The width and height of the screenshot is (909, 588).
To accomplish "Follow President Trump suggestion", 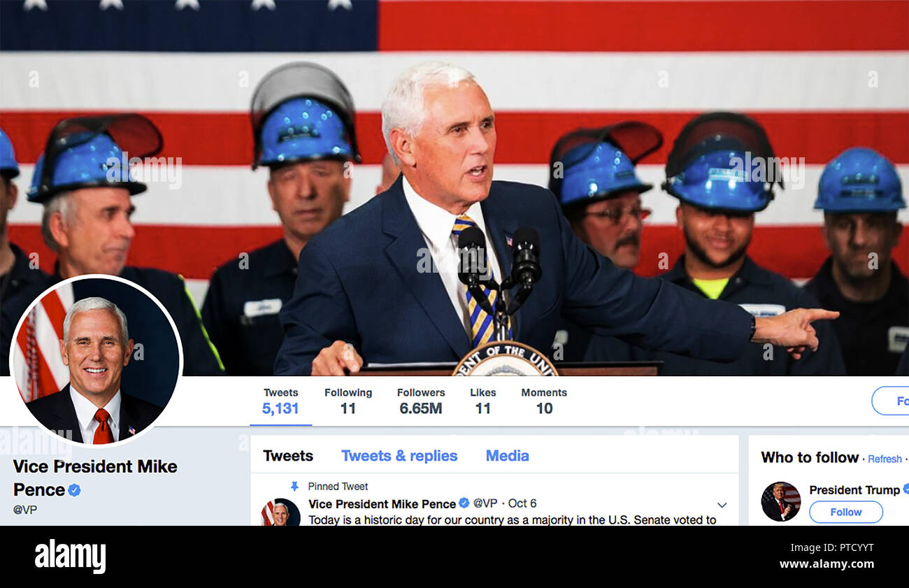I will (x=846, y=512).
